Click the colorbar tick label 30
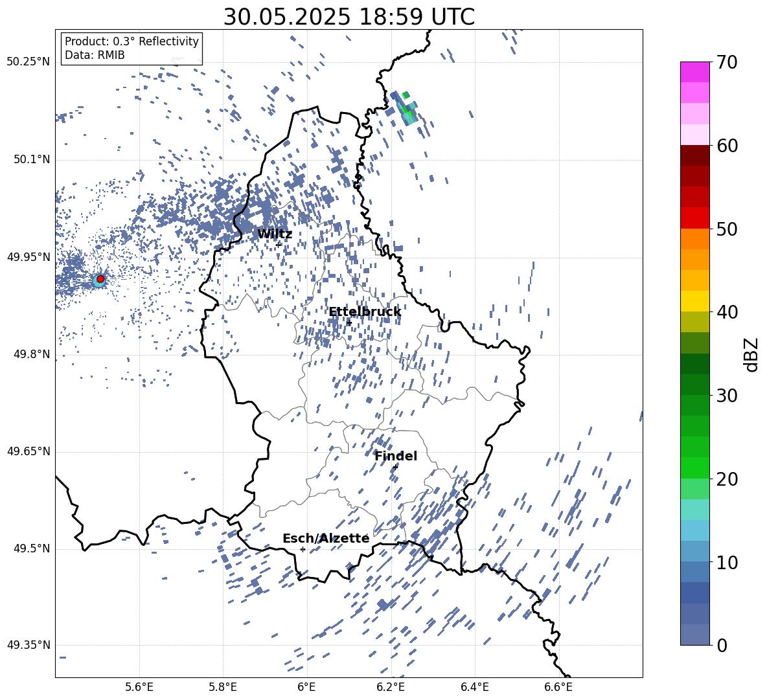This screenshot has width=767, height=700. tap(727, 396)
